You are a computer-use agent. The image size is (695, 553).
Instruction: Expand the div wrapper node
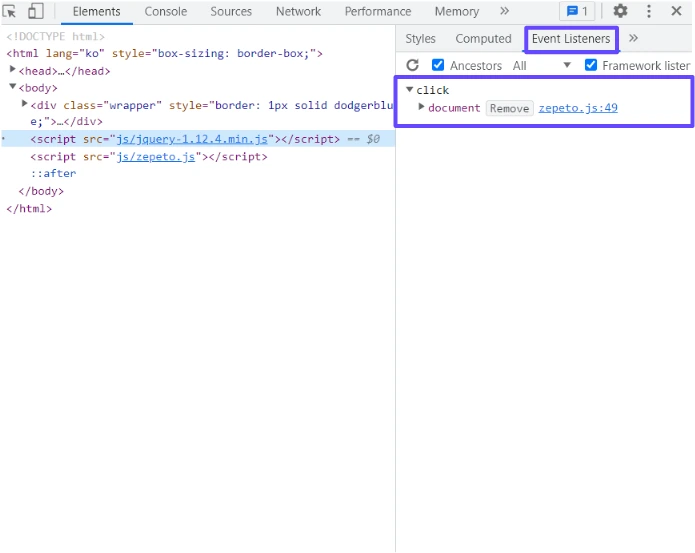[x=25, y=104]
